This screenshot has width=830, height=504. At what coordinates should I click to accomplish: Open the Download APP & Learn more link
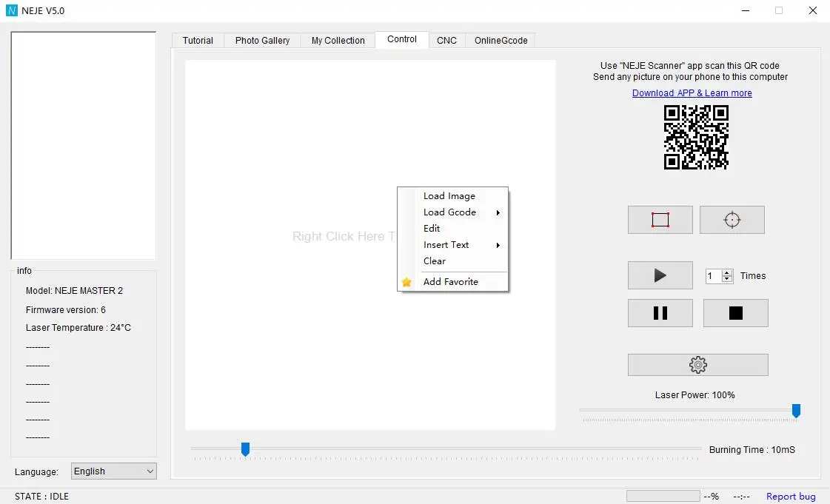tap(692, 93)
